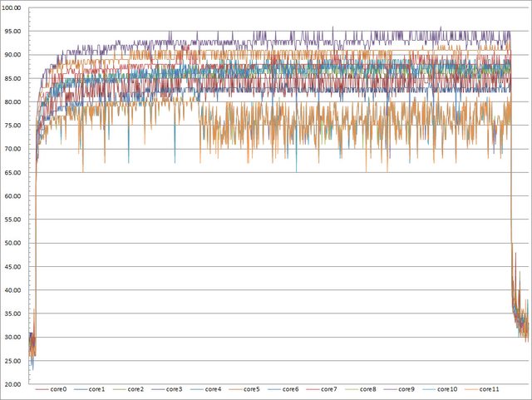Click the 60.00 y-axis label
Screen dimensions: 532x400
[17, 196]
